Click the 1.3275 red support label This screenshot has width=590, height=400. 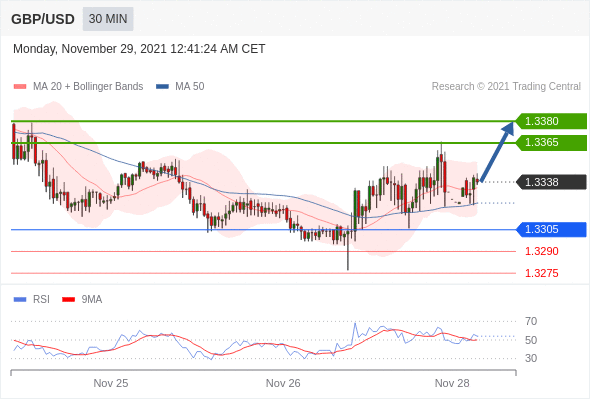tap(541, 273)
